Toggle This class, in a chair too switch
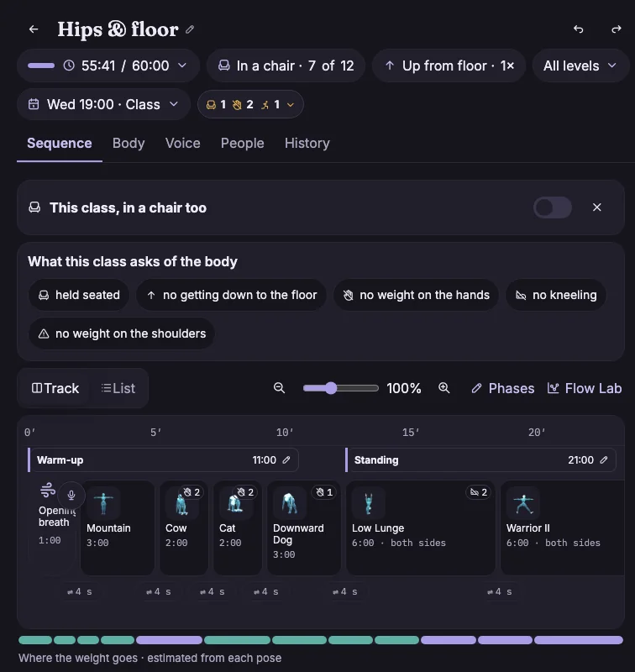The height and width of the screenshot is (672, 635). point(553,207)
